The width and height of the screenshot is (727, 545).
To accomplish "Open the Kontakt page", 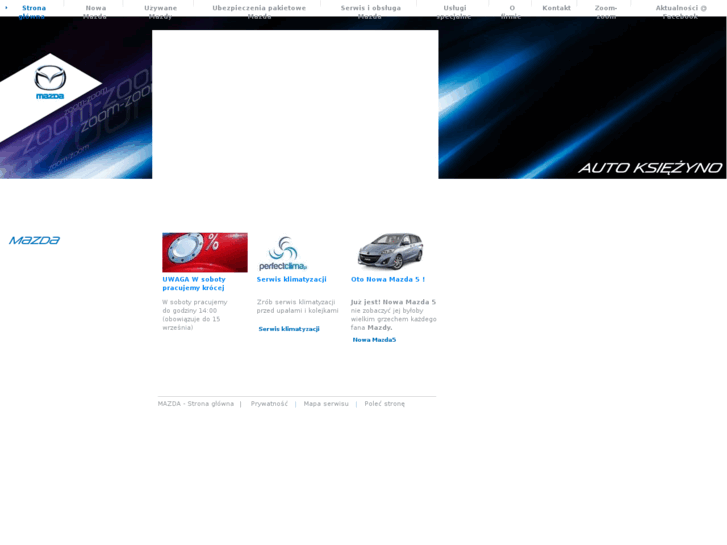I will tap(556, 8).
